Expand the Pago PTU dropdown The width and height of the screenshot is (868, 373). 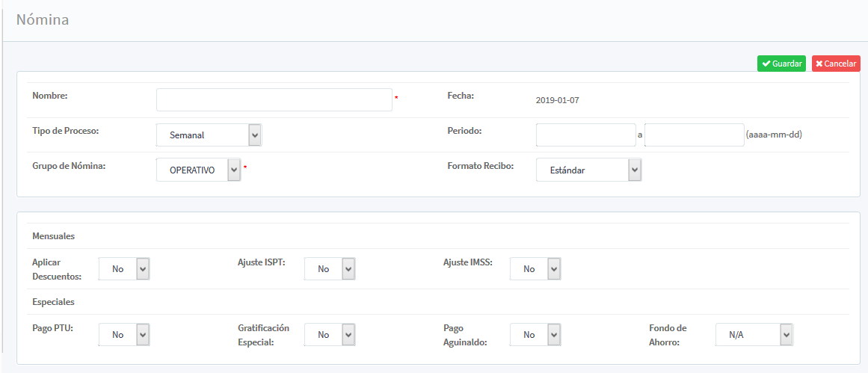124,335
